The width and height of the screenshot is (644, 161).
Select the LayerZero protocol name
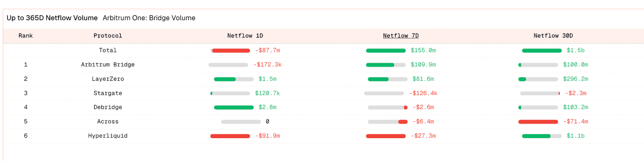click(x=107, y=79)
